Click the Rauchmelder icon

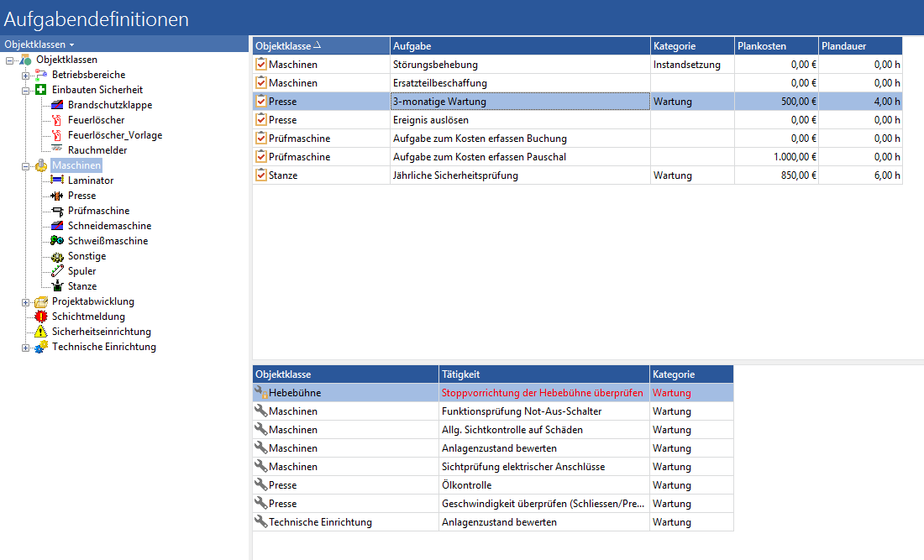[57, 149]
